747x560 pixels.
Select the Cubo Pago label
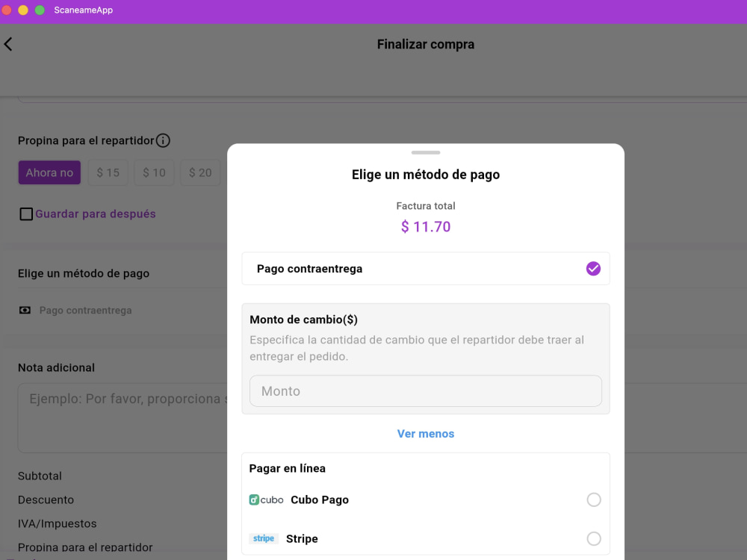pos(320,500)
